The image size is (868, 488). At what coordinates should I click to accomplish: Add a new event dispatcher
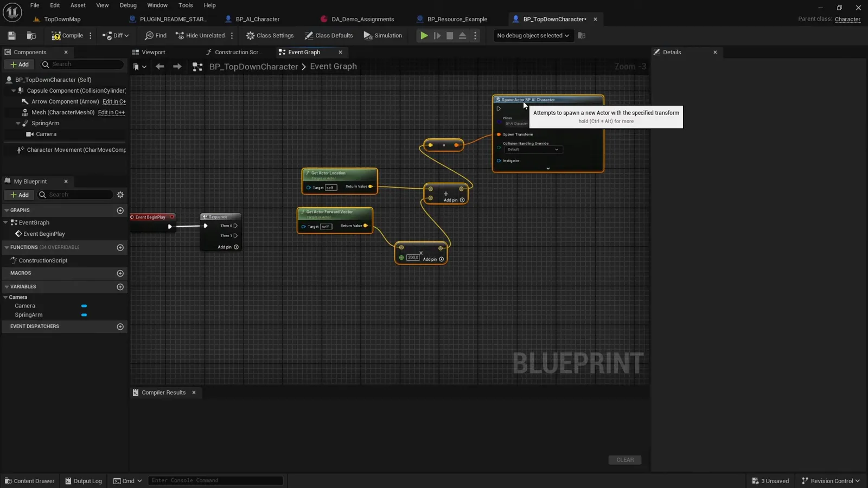pyautogui.click(x=120, y=327)
